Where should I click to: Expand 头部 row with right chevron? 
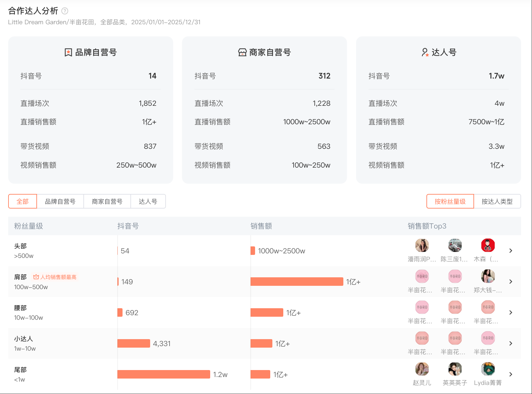coord(511,251)
